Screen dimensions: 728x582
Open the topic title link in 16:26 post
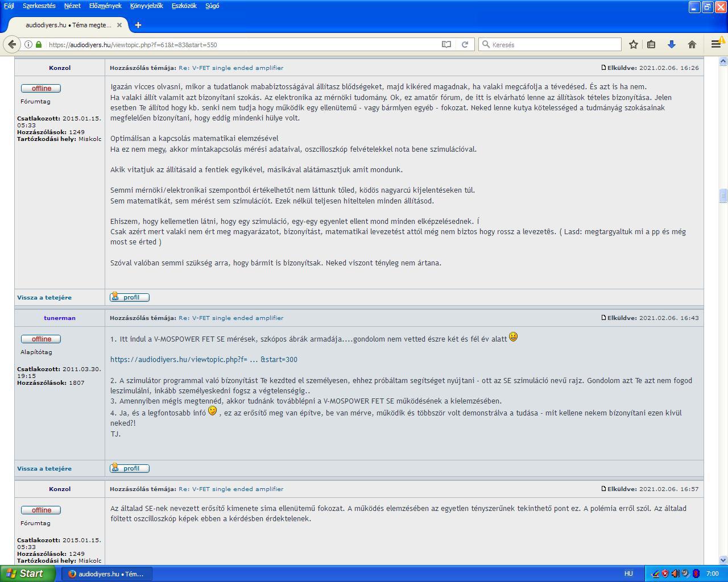tap(231, 68)
